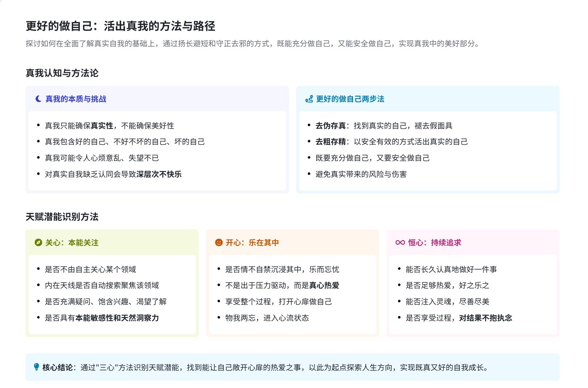Click the bold text 去伪存真
The image size is (588, 388).
330,126
